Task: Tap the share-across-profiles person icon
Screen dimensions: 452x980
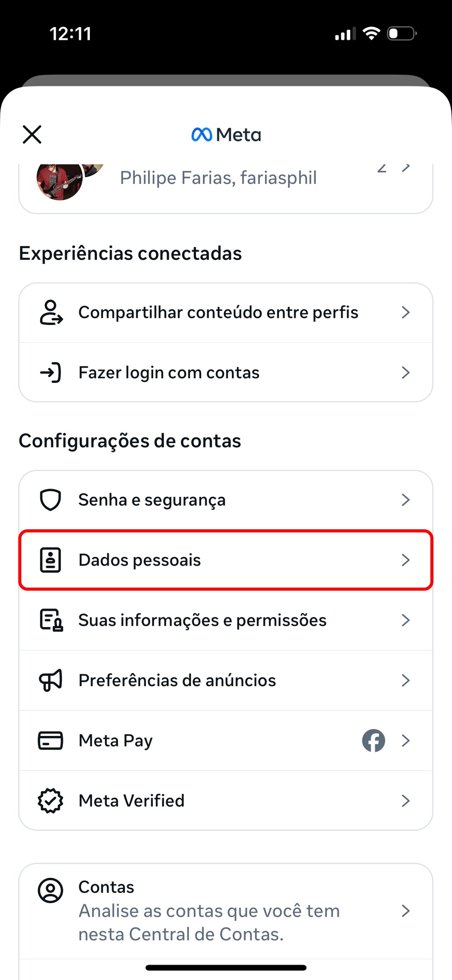Action: coord(51,312)
